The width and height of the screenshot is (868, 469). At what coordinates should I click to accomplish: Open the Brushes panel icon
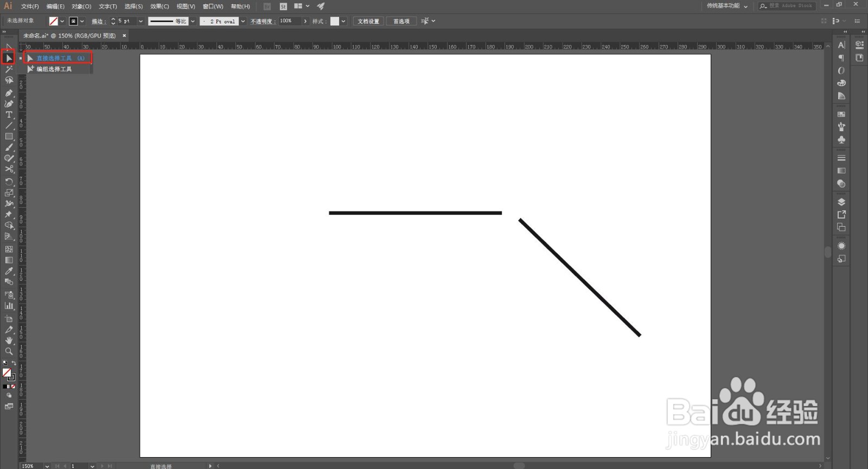[x=841, y=127]
